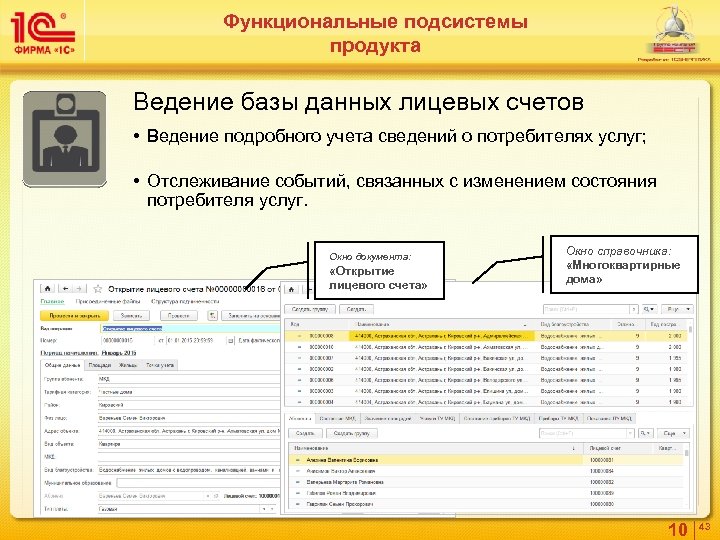720x540 pixels.
Task: Open the Еще menu above the houses list
Action: click(x=676, y=309)
